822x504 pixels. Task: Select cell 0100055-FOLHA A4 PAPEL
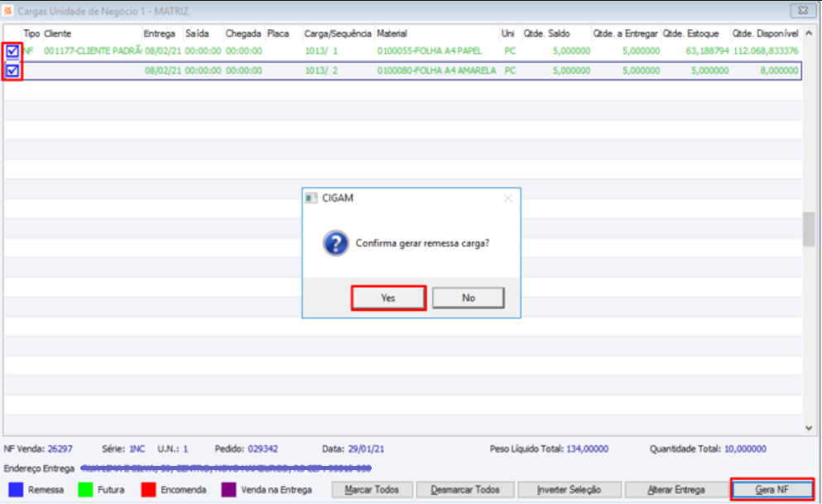(x=430, y=50)
